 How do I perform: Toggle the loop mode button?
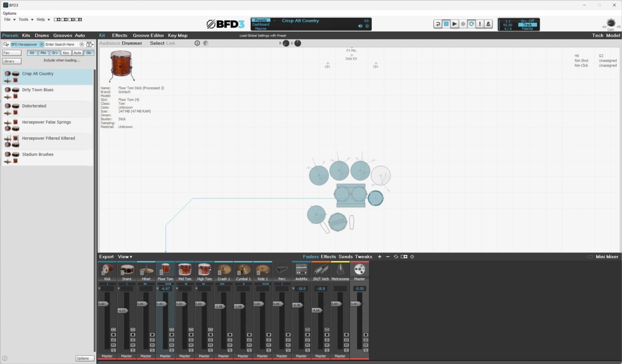click(471, 24)
